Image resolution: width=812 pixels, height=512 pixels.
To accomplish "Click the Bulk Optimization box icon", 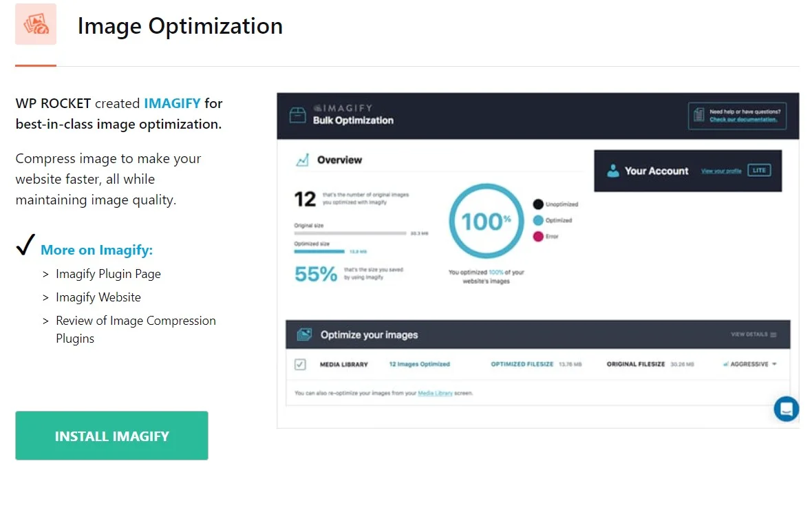I will click(297, 115).
